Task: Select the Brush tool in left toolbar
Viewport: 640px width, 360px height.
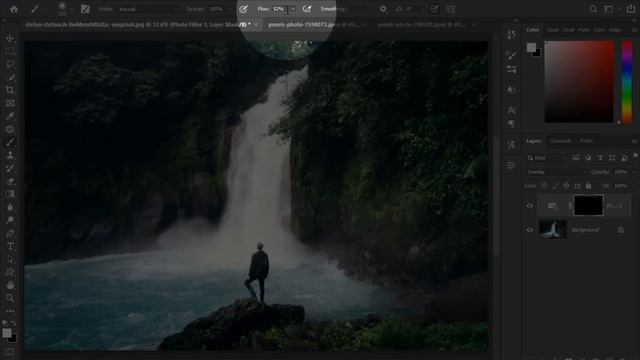Action: tap(10, 142)
